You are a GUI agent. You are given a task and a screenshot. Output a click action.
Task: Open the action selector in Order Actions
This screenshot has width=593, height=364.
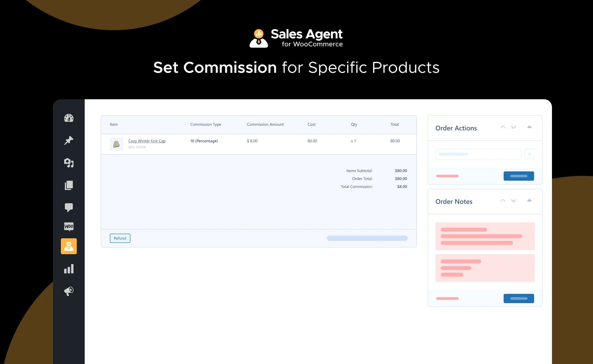coord(478,154)
